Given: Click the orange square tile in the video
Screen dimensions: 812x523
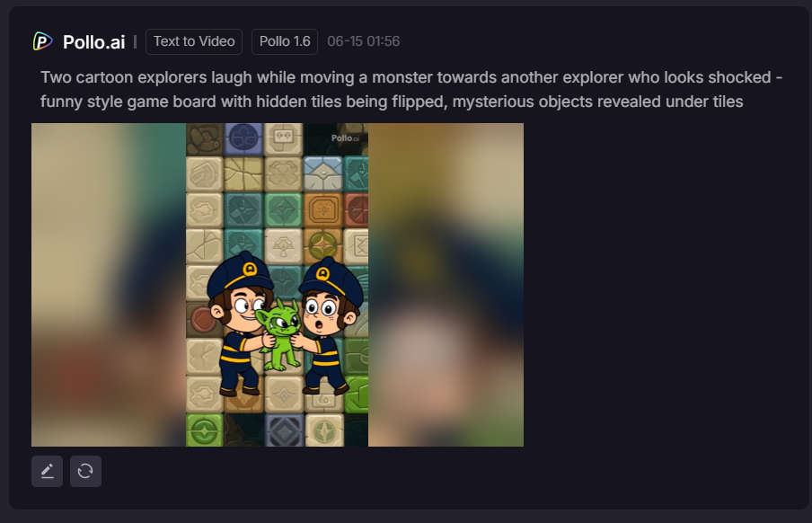Looking at the screenshot, I should click(323, 210).
